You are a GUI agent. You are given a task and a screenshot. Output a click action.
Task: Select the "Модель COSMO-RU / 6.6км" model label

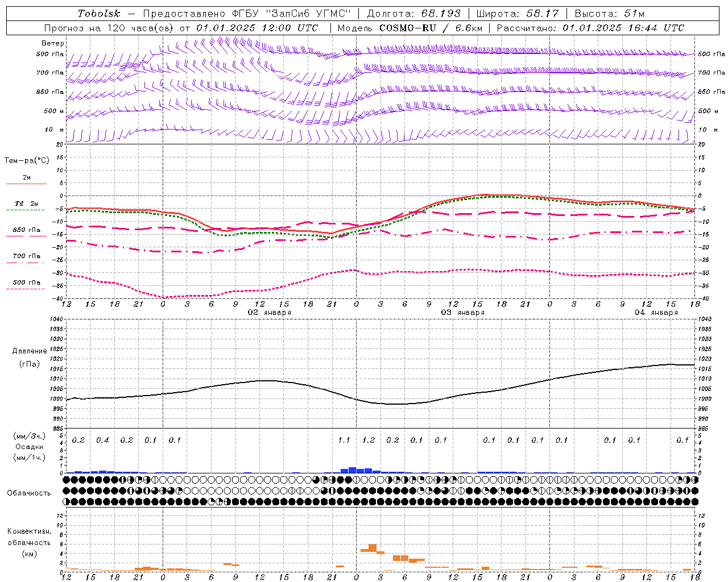pyautogui.click(x=409, y=28)
